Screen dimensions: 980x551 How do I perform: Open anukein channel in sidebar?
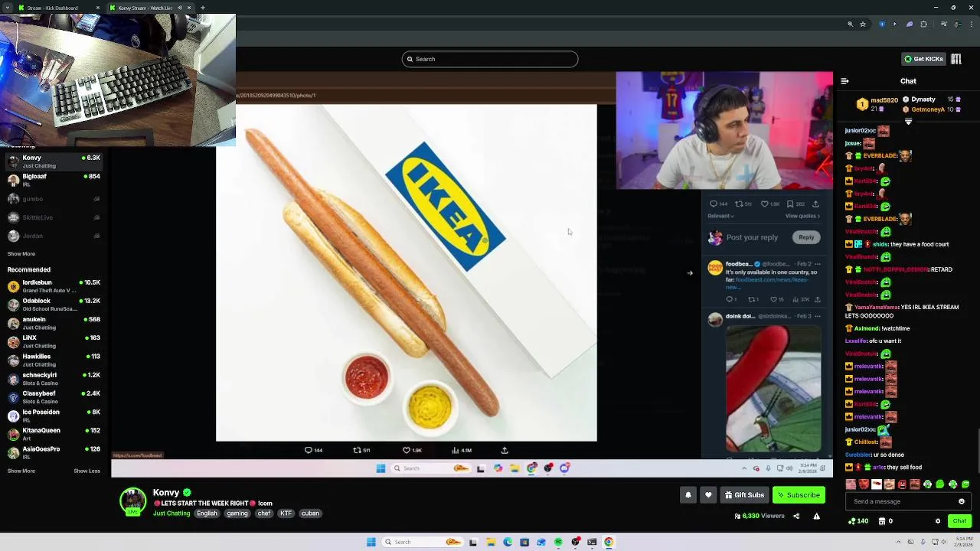(x=54, y=323)
